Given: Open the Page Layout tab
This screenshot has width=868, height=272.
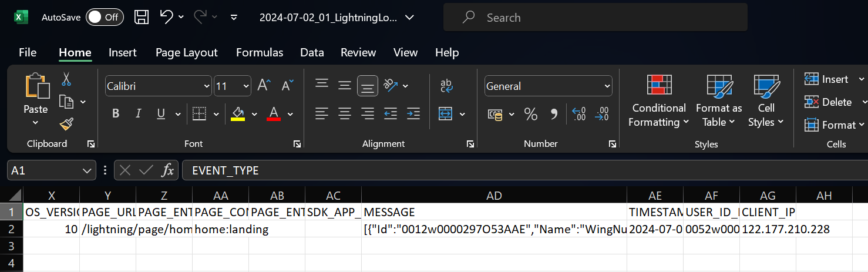Looking at the screenshot, I should [x=186, y=52].
